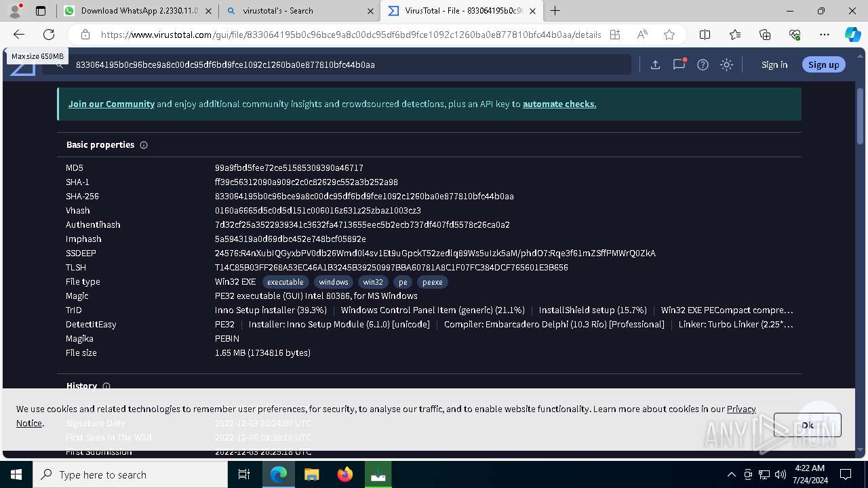Click the browser address bar URL
This screenshot has height=488, width=868.
[351, 35]
